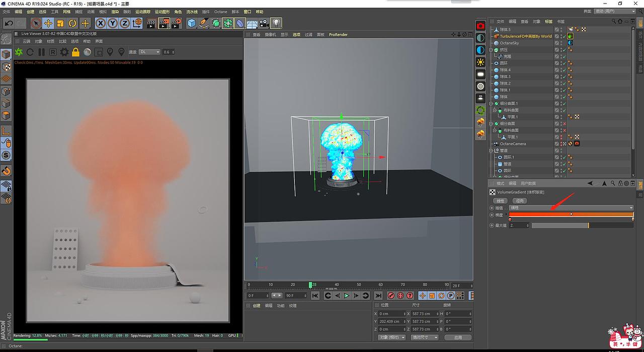Open 标签 menu in object manager
This screenshot has width=644, height=352.
(548, 22)
